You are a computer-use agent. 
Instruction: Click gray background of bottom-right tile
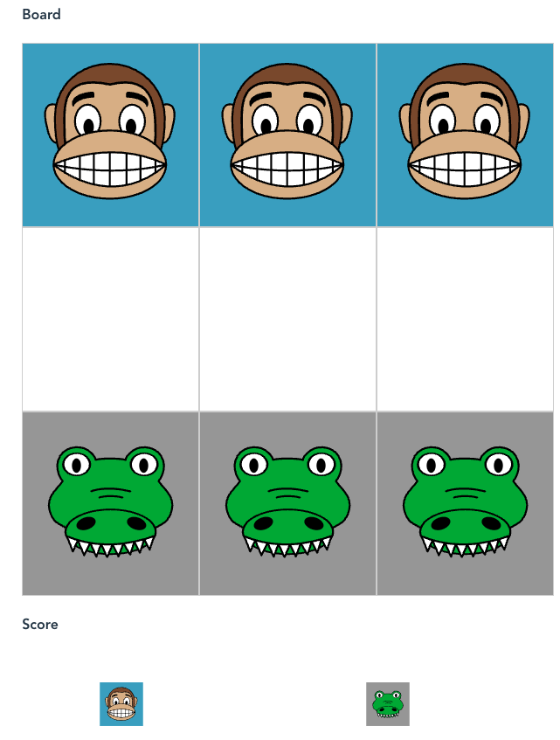pyautogui.click(x=538, y=578)
